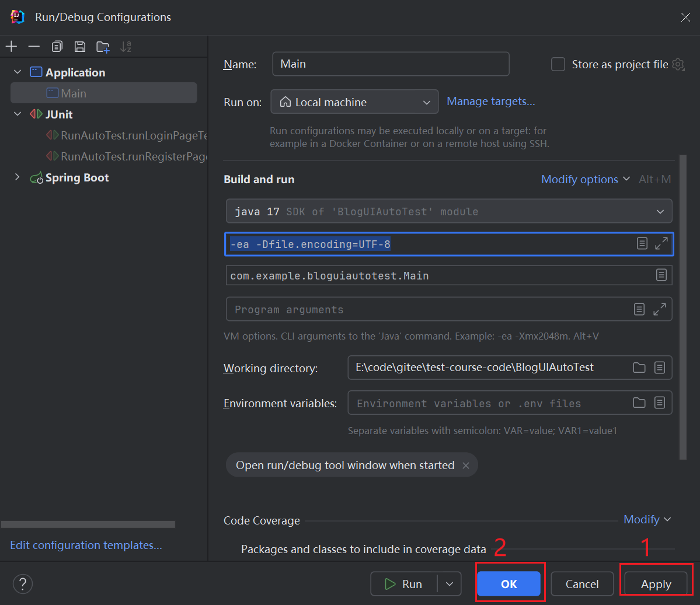Click the Working directory path field
Screen dimensions: 700x605
(510, 368)
